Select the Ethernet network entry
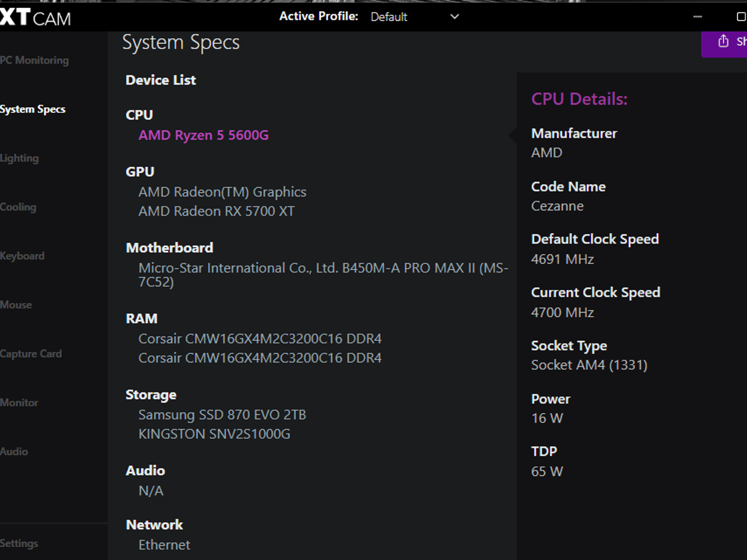The image size is (747, 560). click(x=164, y=545)
